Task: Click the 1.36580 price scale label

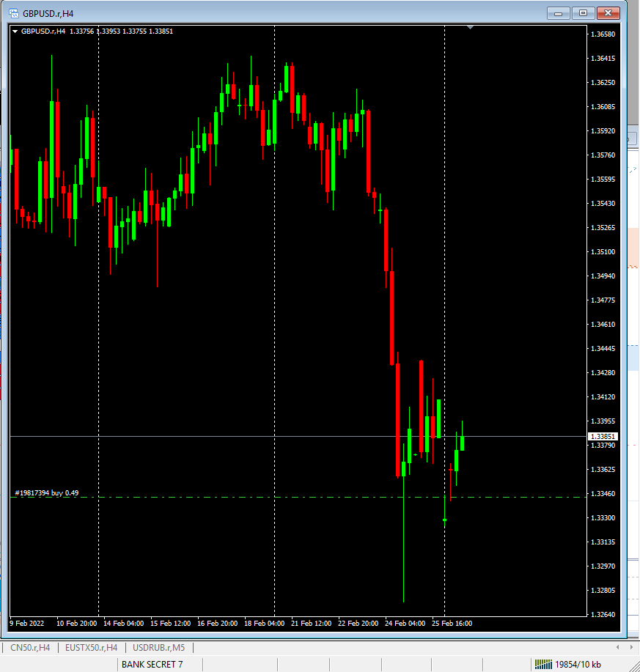Action: [603, 34]
